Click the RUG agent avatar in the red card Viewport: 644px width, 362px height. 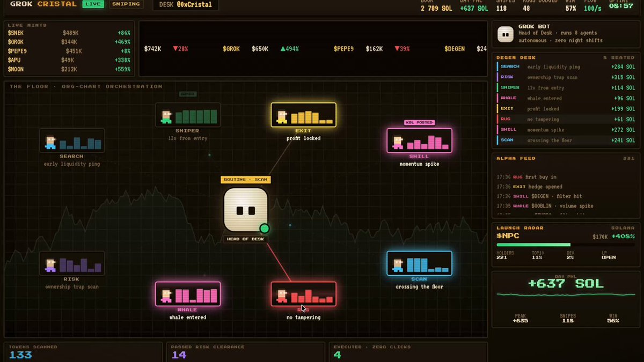click(x=282, y=295)
